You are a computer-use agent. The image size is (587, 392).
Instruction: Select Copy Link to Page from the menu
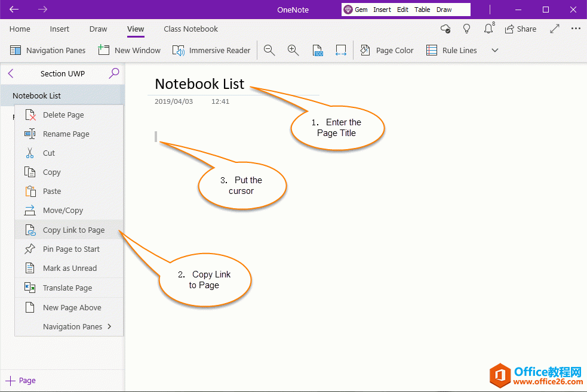74,229
